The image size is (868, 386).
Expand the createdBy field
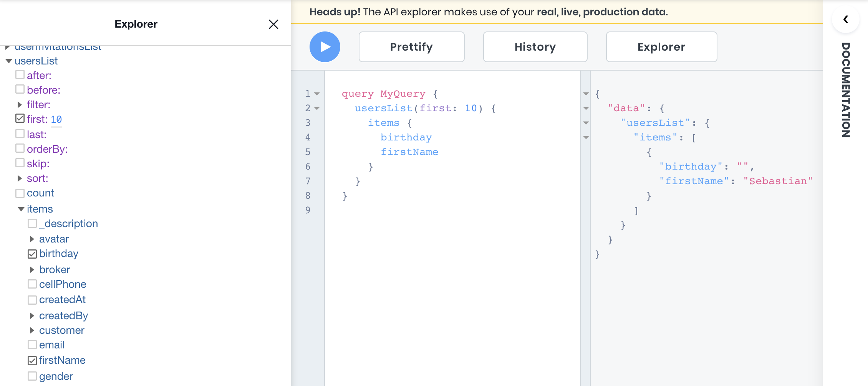point(32,316)
